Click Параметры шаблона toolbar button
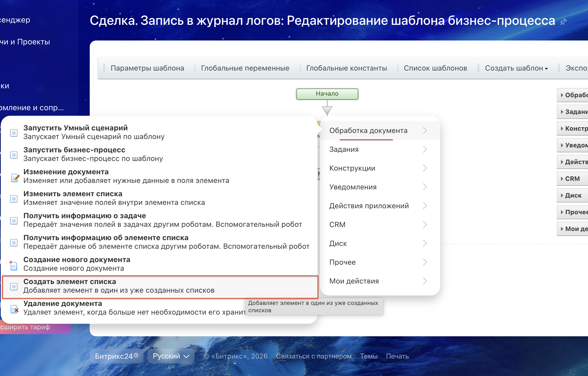This screenshot has width=588, height=376. click(x=147, y=68)
